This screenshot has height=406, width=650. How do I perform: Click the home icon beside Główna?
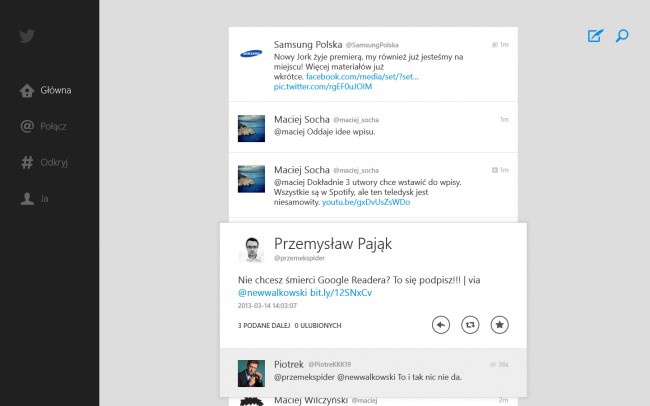(x=27, y=90)
